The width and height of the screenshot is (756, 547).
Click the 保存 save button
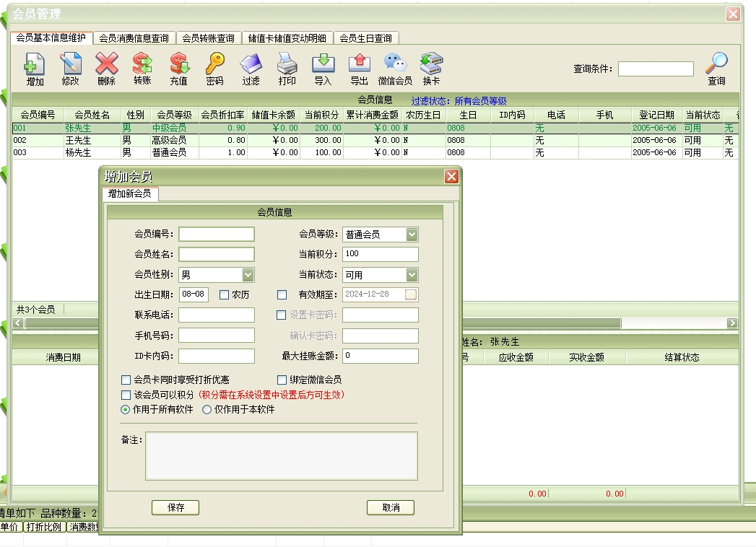[175, 507]
